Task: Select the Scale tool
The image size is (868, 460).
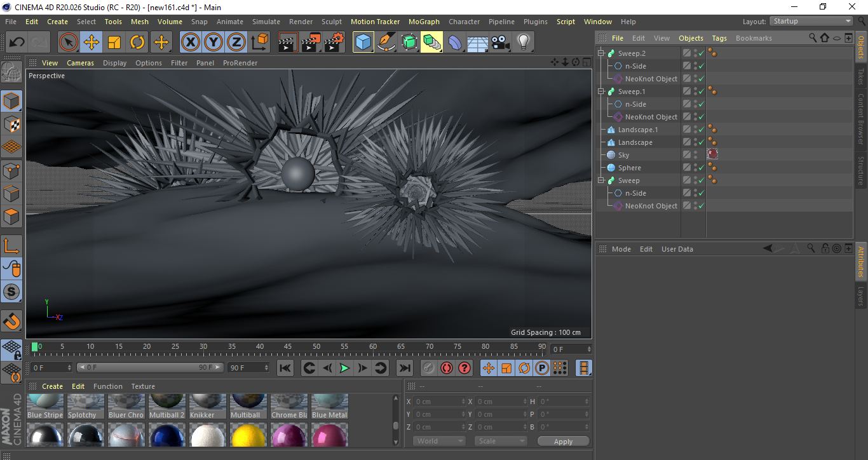Action: (114, 43)
